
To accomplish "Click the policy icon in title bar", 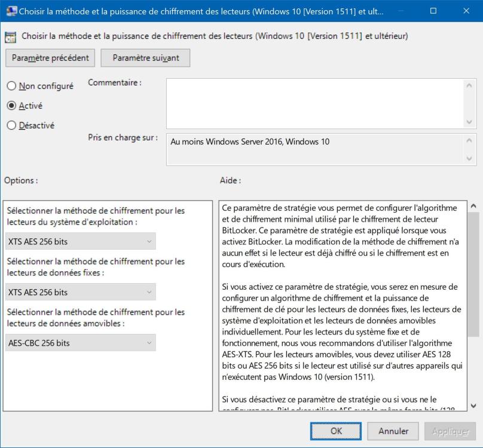I will point(11,11).
